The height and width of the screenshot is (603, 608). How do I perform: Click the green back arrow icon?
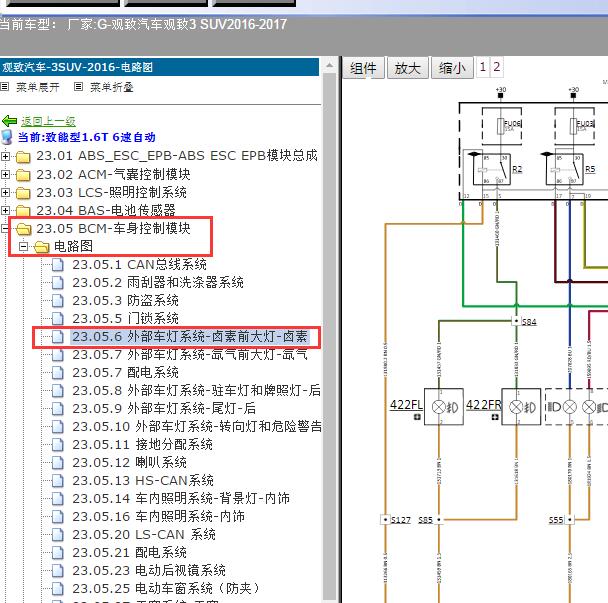click(x=9, y=121)
